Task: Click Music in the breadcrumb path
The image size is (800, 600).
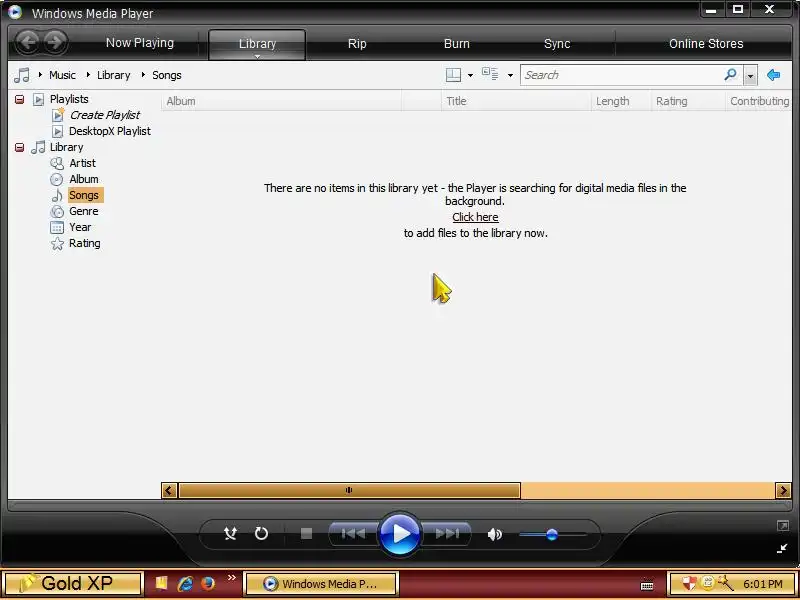Action: tap(62, 75)
